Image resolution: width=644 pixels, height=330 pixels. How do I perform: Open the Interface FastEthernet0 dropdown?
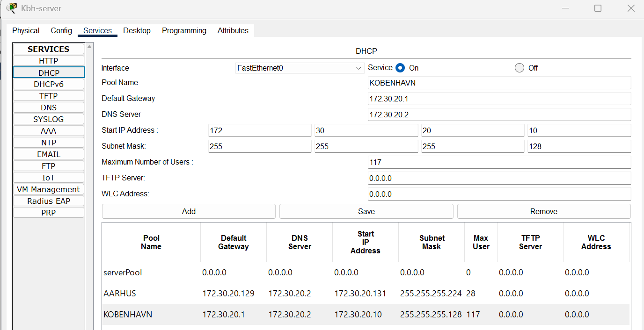point(300,68)
